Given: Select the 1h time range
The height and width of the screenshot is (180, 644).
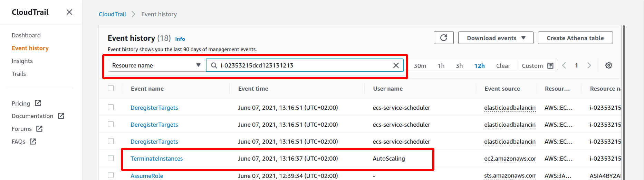Looking at the screenshot, I should click(x=441, y=66).
